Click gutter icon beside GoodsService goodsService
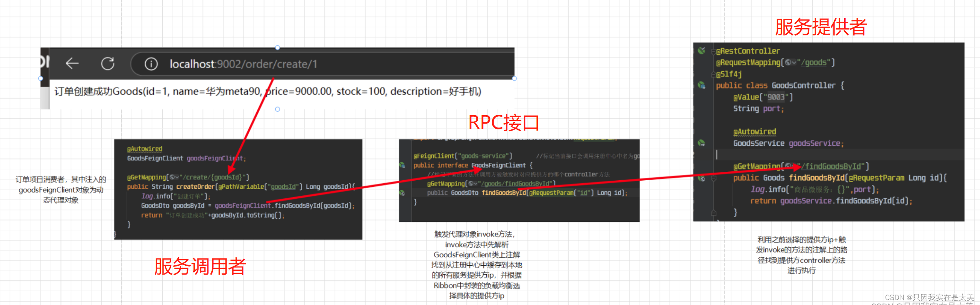 coord(701,143)
